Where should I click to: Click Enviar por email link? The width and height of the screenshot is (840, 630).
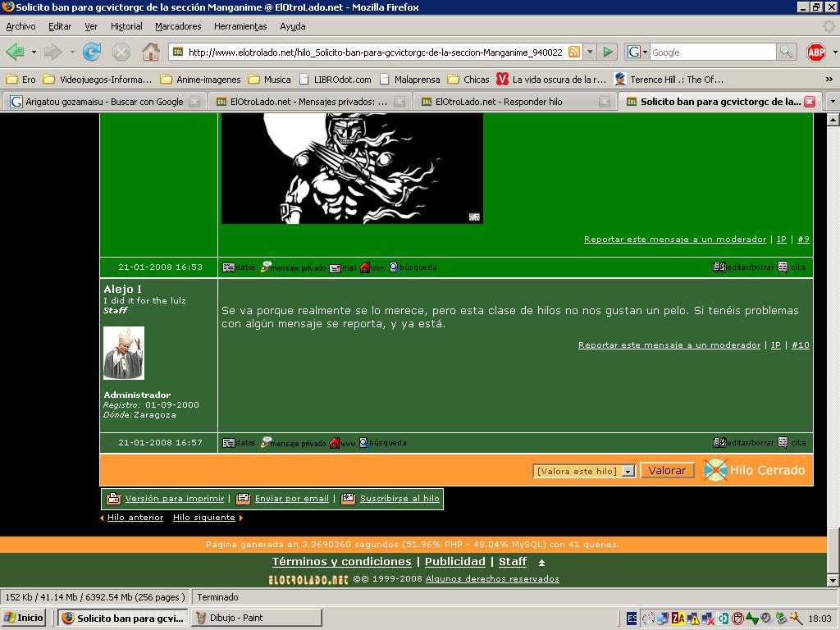pyautogui.click(x=291, y=498)
